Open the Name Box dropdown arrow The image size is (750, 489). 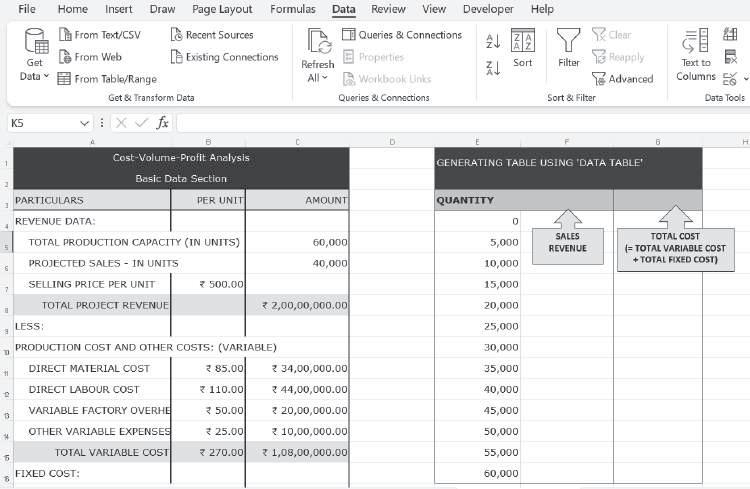point(84,123)
